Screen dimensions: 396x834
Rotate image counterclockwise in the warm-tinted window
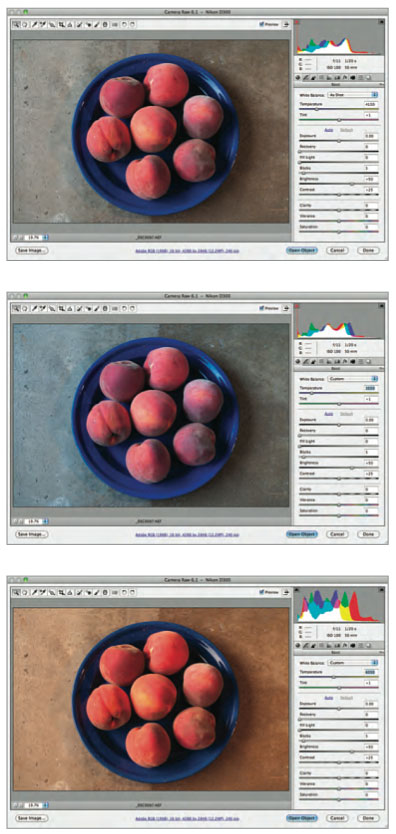pos(123,593)
